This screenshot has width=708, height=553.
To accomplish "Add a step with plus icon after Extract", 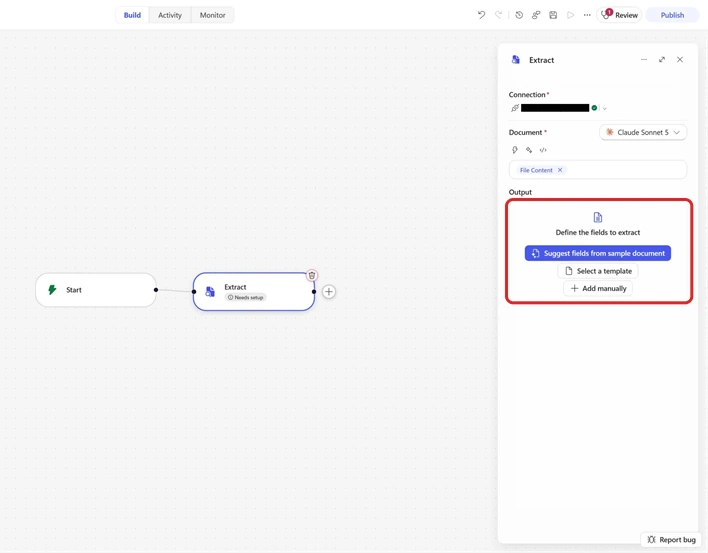I will click(329, 292).
